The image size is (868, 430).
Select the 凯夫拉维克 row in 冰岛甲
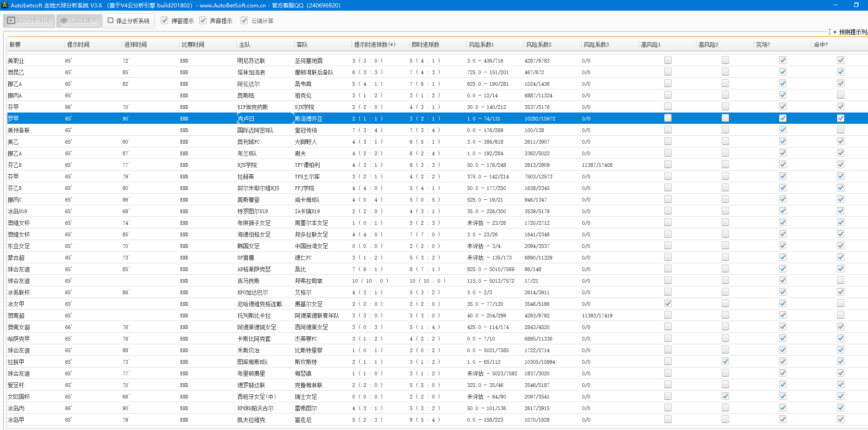251,420
